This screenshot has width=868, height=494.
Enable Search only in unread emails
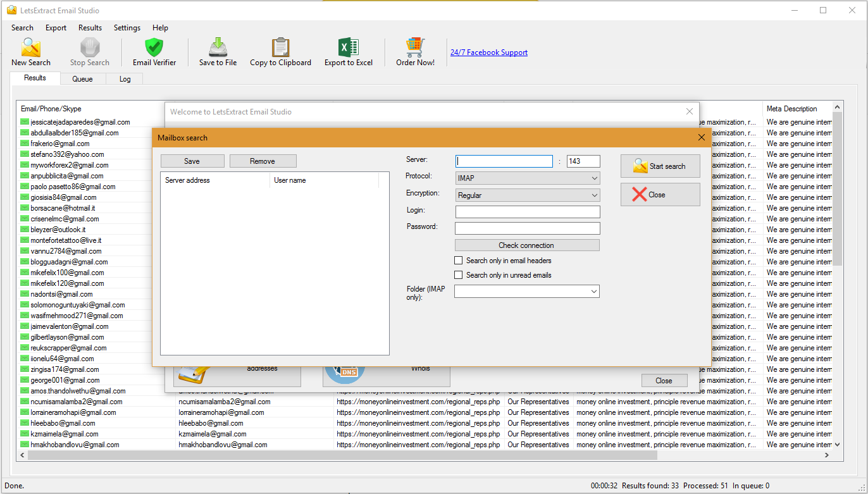[x=459, y=275]
